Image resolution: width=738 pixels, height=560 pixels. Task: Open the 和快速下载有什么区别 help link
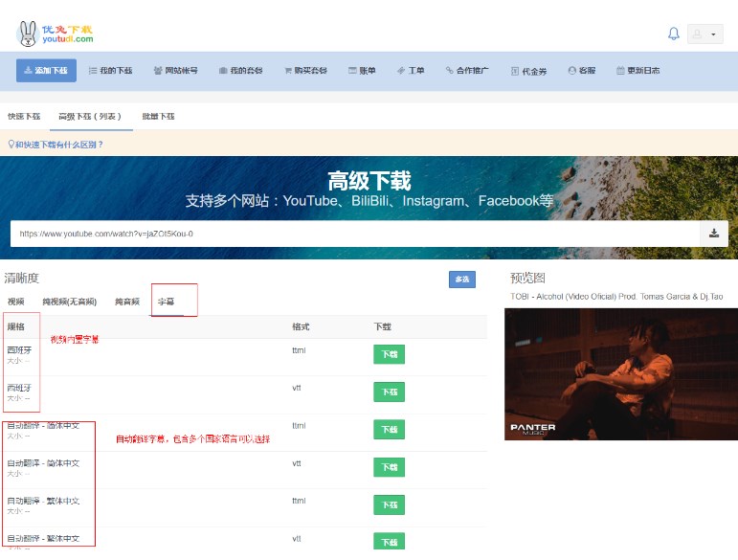pos(56,145)
